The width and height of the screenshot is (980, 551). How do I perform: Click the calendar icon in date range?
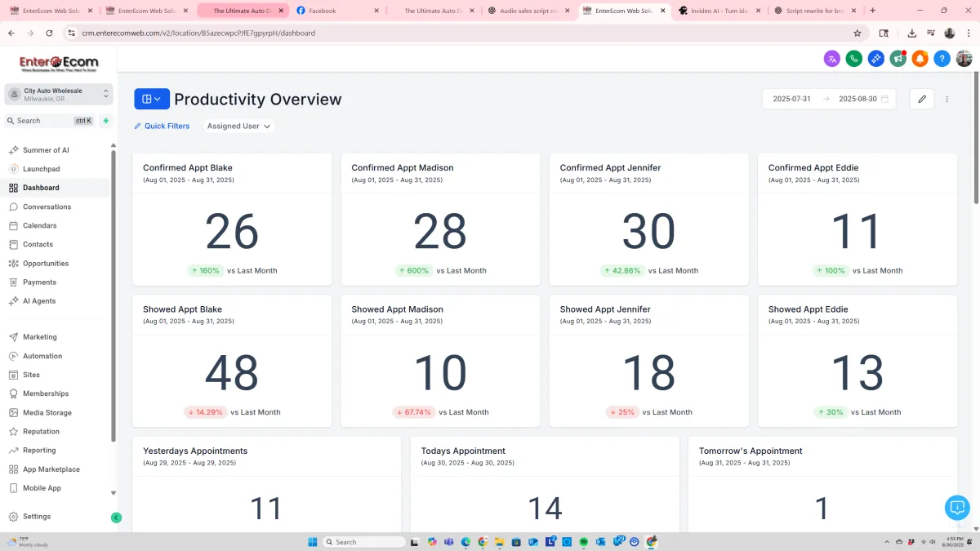pyautogui.click(x=884, y=99)
